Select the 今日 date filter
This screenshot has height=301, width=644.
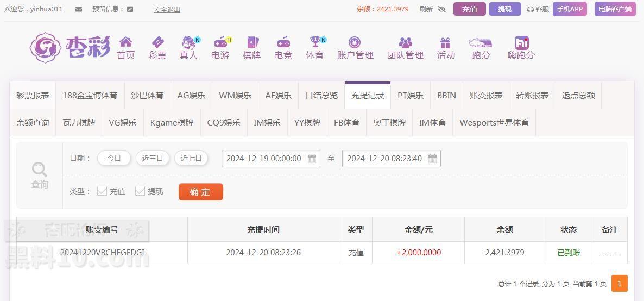coord(114,158)
